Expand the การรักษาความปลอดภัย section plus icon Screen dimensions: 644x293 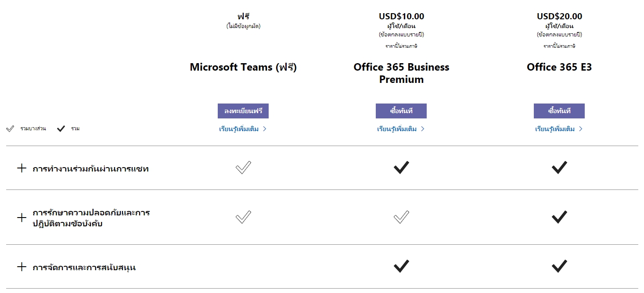[22, 218]
